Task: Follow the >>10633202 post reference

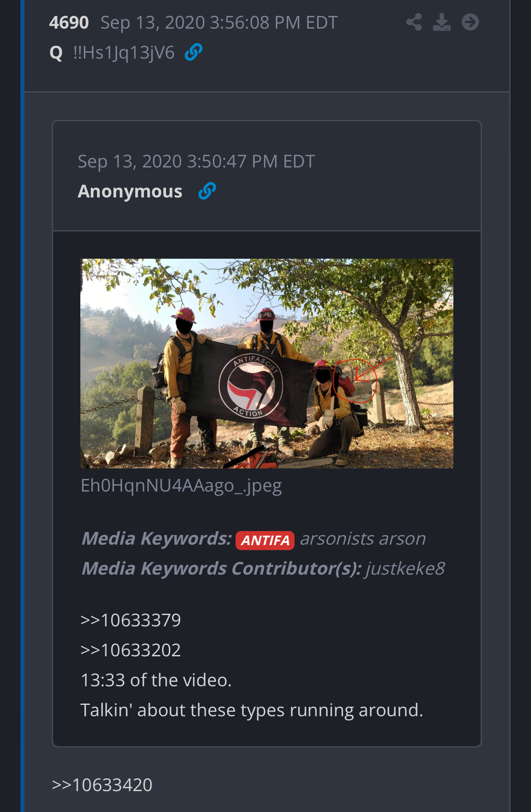Action: click(131, 650)
